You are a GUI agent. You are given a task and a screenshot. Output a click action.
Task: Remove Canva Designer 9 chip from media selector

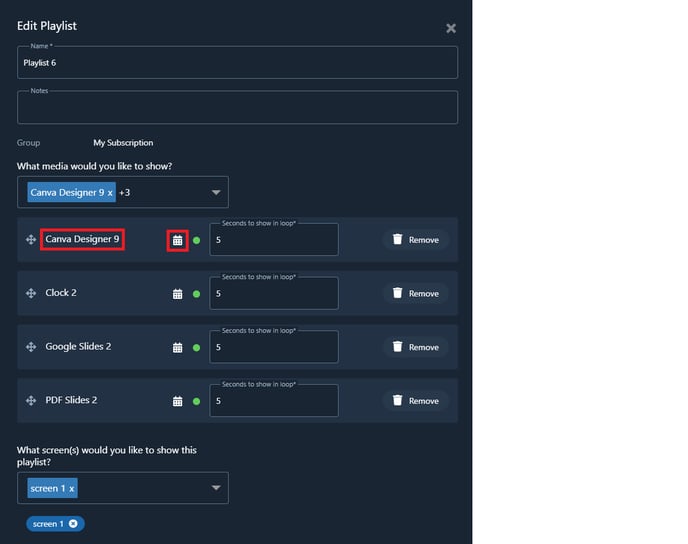[x=110, y=193]
